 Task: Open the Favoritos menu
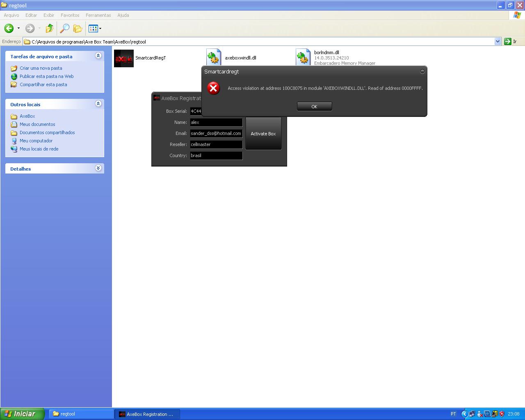[x=70, y=15]
